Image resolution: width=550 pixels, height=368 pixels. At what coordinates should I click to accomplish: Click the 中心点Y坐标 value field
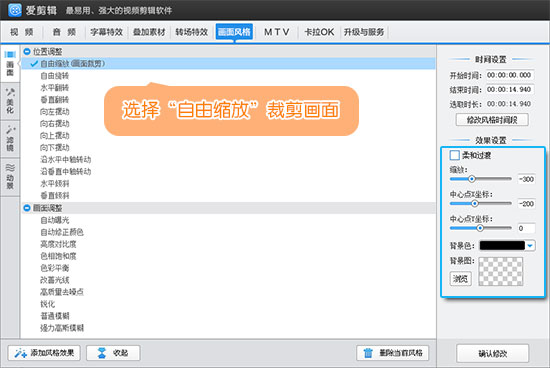pyautogui.click(x=526, y=228)
